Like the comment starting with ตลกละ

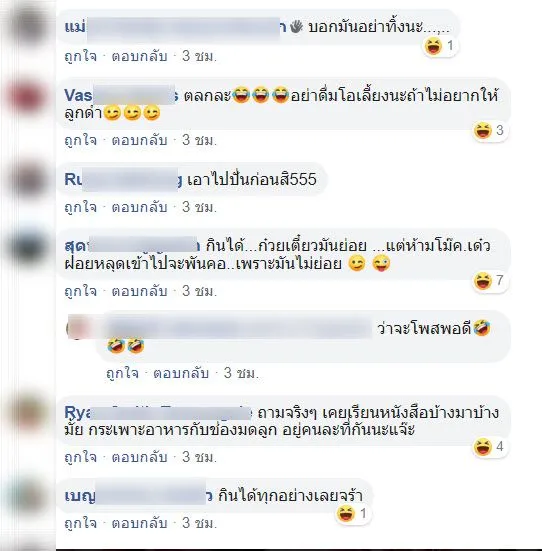tap(80, 140)
